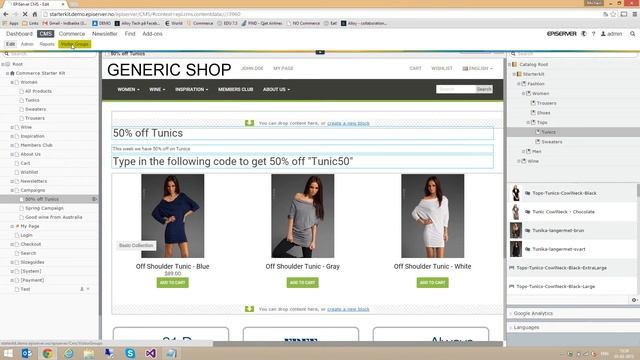Click green drop-content icon above 50% off Tunics
The height and width of the screenshot is (360, 640).
click(249, 123)
